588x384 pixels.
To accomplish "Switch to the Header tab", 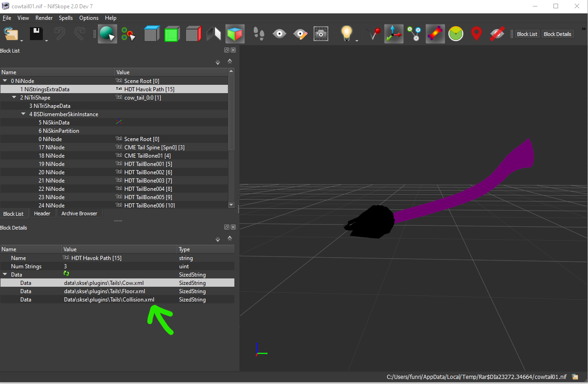I will [x=42, y=213].
